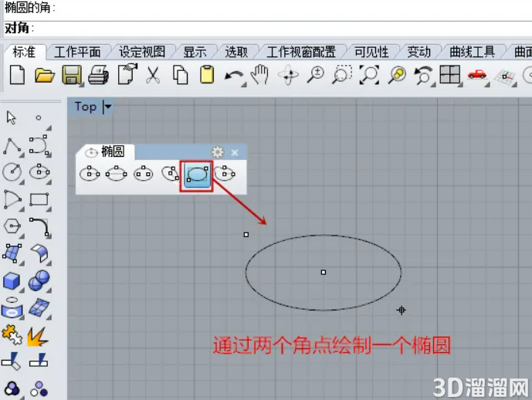Select the Split tool
The image size is (532, 400).
pos(39,361)
